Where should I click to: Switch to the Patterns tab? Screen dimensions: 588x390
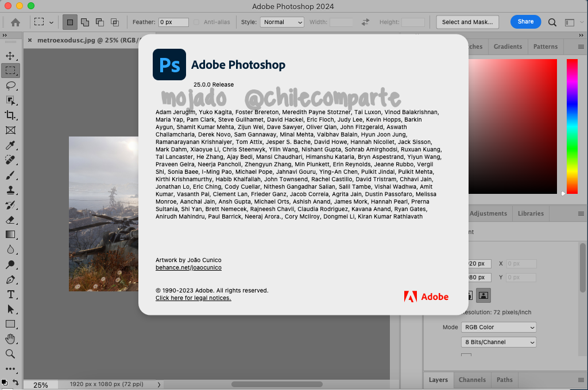(x=546, y=46)
